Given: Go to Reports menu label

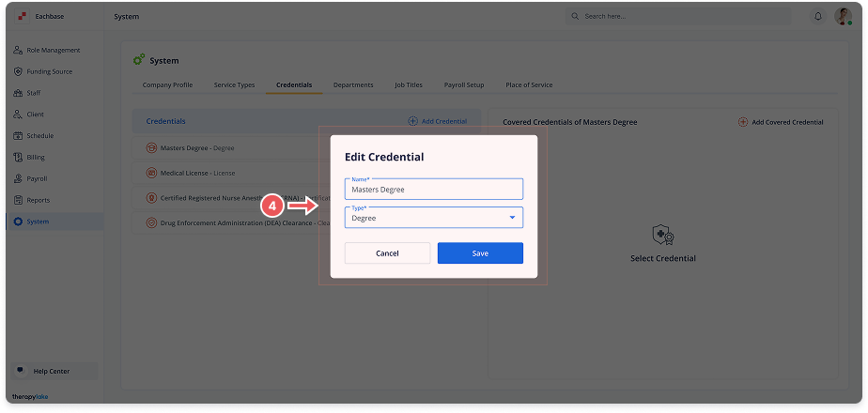Looking at the screenshot, I should click(39, 200).
